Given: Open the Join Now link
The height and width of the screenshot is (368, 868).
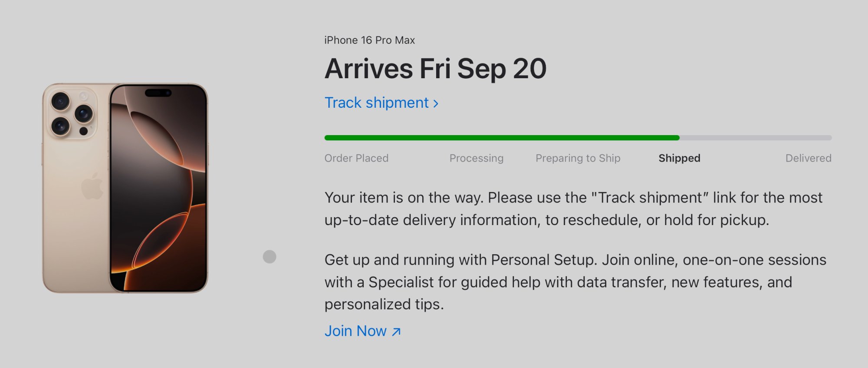Looking at the screenshot, I should (x=355, y=331).
